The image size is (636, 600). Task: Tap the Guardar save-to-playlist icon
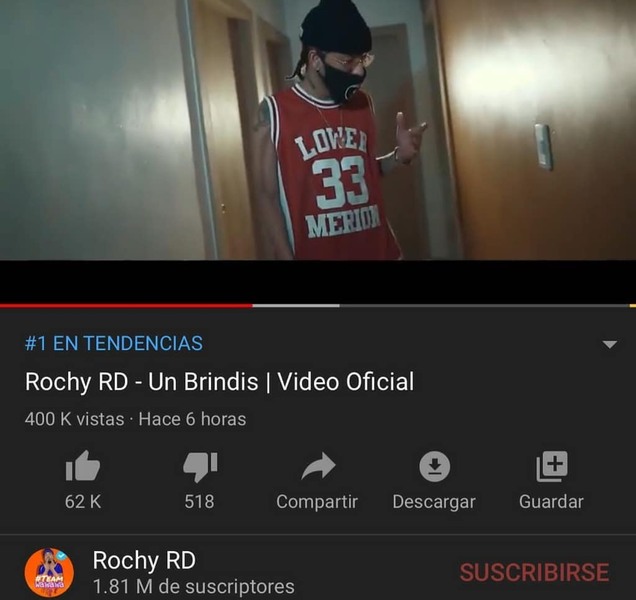552,466
